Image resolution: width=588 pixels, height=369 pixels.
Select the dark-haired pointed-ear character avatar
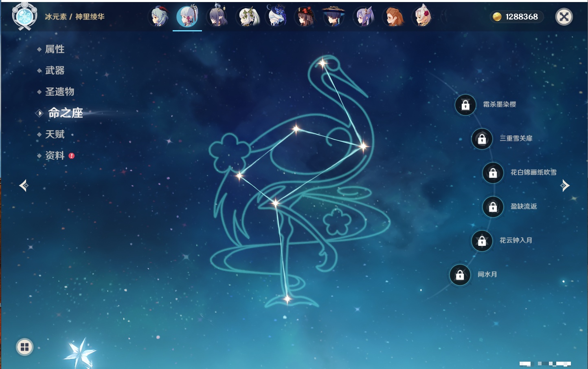[x=218, y=17]
